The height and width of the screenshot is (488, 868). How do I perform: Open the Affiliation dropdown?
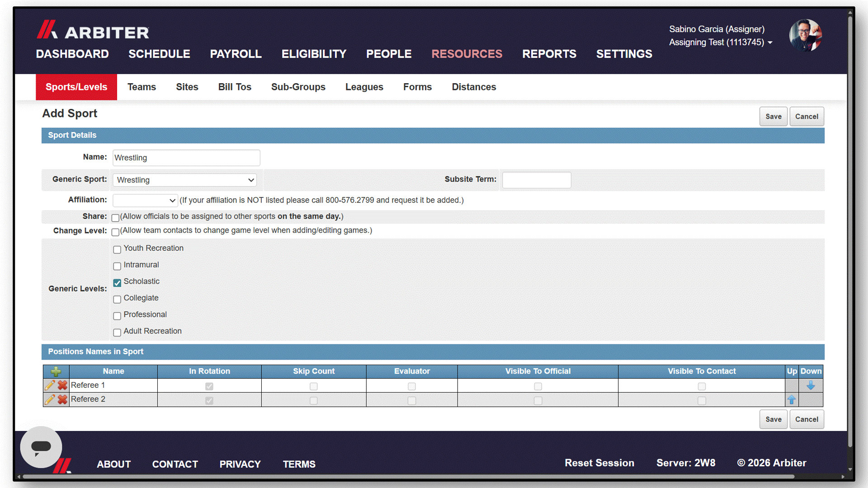pos(145,200)
